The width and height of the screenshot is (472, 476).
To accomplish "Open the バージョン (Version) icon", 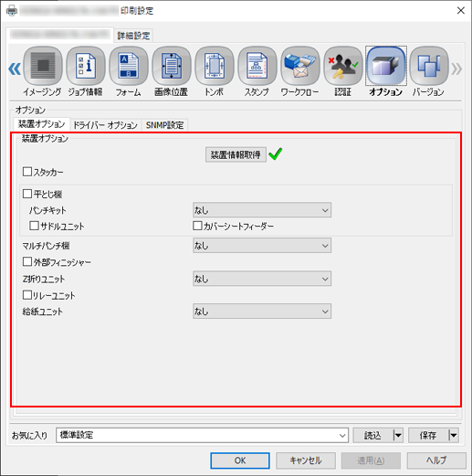I will (429, 66).
